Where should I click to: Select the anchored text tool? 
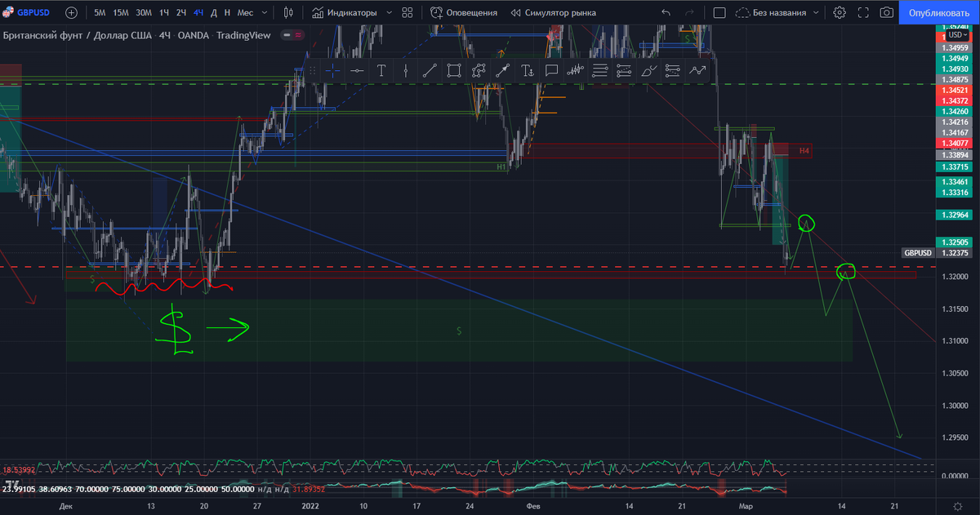[x=528, y=71]
